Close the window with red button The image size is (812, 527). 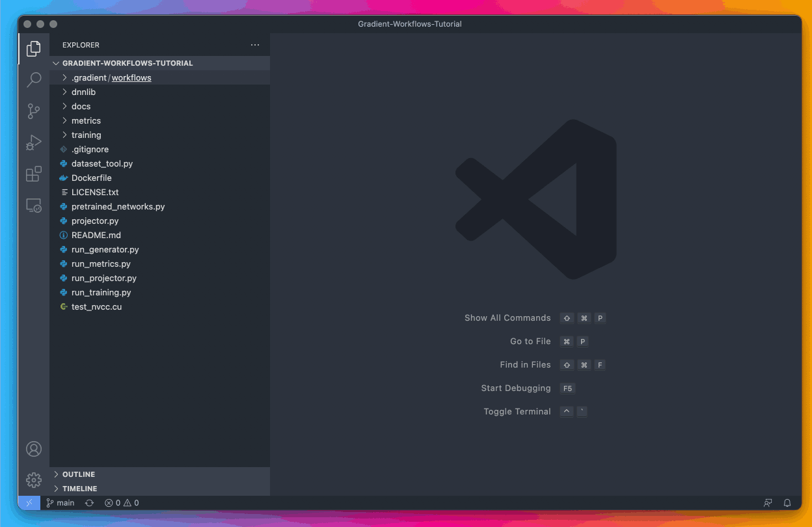coord(27,24)
